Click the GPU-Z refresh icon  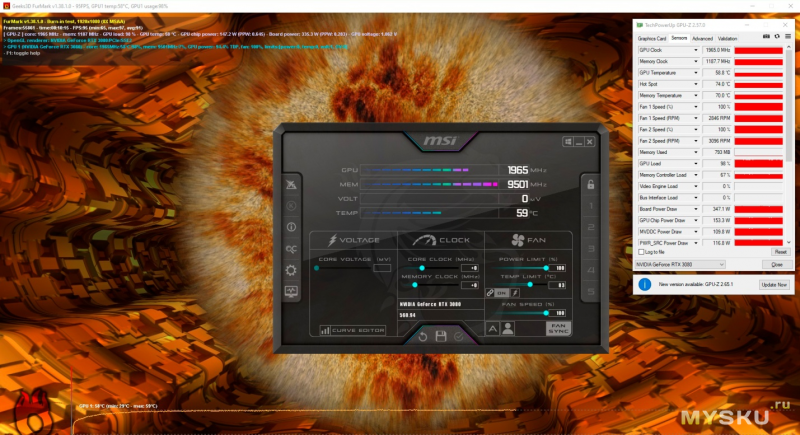coord(777,37)
